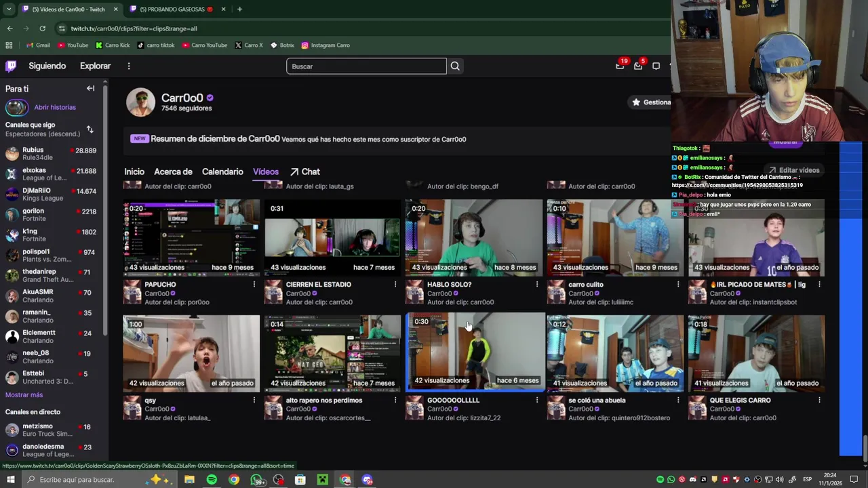Switch to PROBANDO GASEOSAS browser tab
This screenshot has height=488, width=868.
pyautogui.click(x=176, y=9)
